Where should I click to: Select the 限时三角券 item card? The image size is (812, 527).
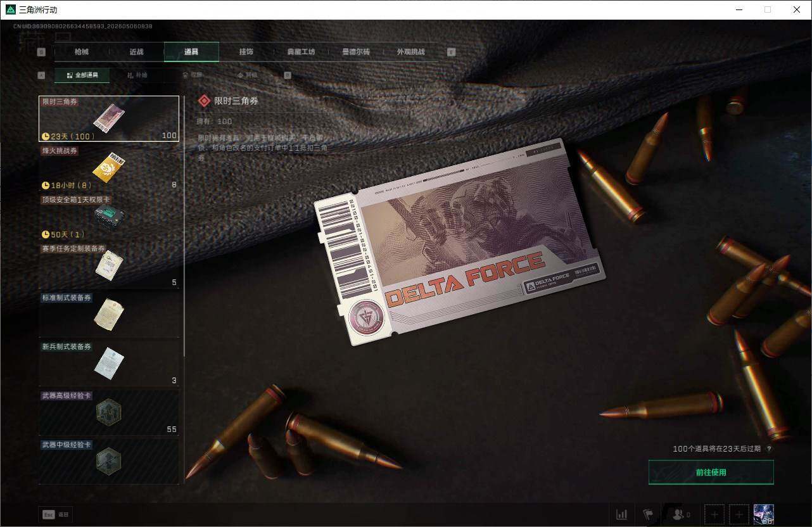109,118
